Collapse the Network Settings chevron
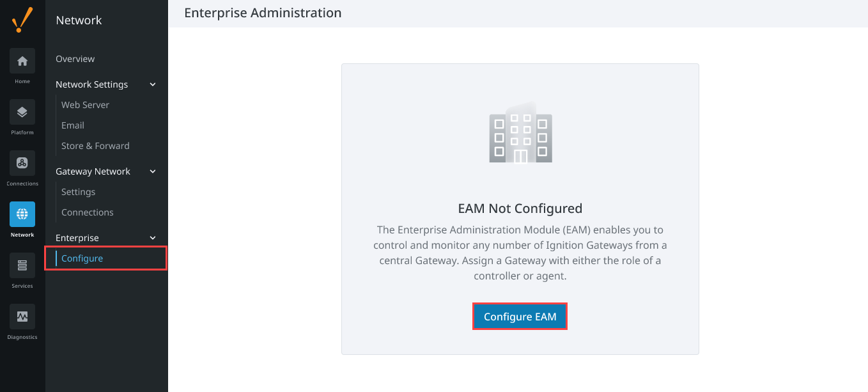Image resolution: width=868 pixels, height=392 pixels. pos(153,84)
